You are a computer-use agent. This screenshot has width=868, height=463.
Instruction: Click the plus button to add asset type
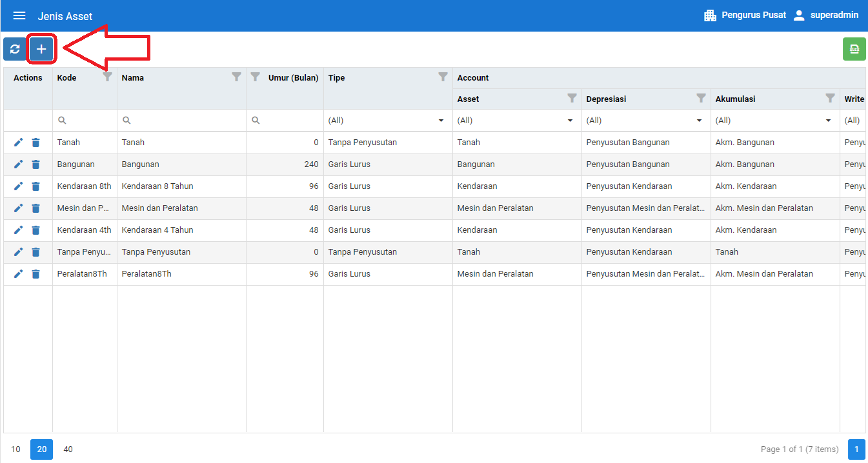[x=41, y=49]
